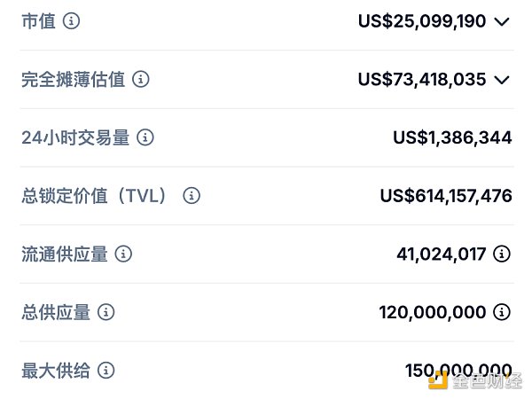
Task: Click the info icon next to 总锁定价值（TVL）
Action: click(x=192, y=196)
